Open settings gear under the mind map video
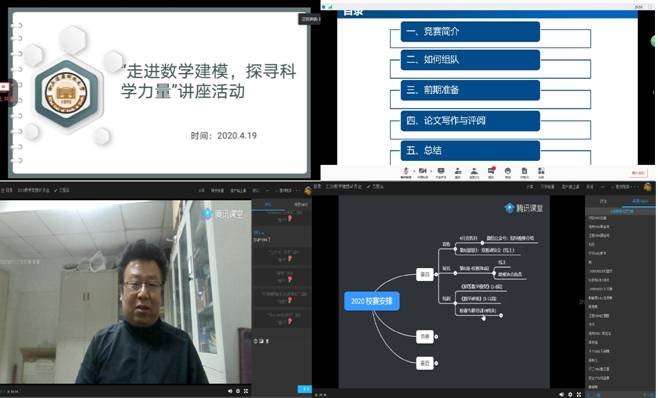This screenshot has height=398, width=658. (570, 394)
